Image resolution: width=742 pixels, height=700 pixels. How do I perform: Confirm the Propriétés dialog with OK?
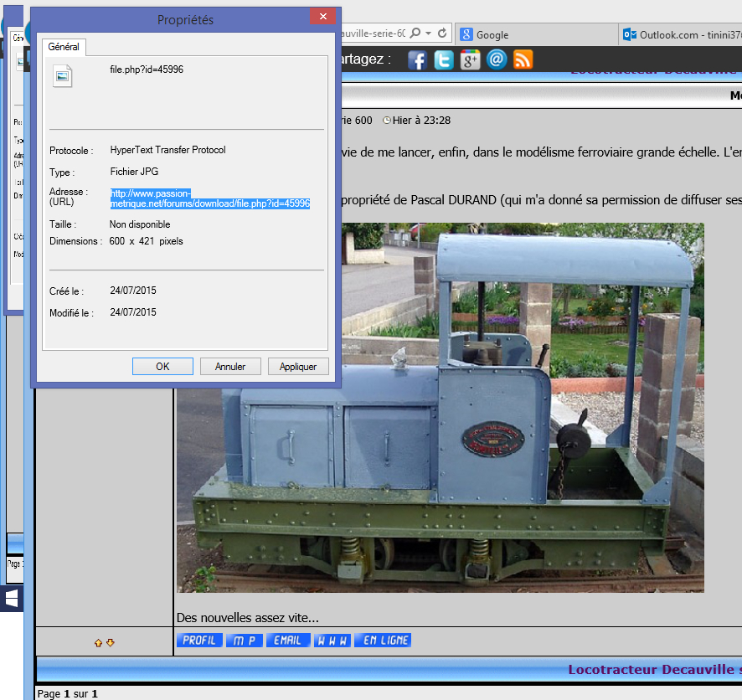click(x=162, y=367)
